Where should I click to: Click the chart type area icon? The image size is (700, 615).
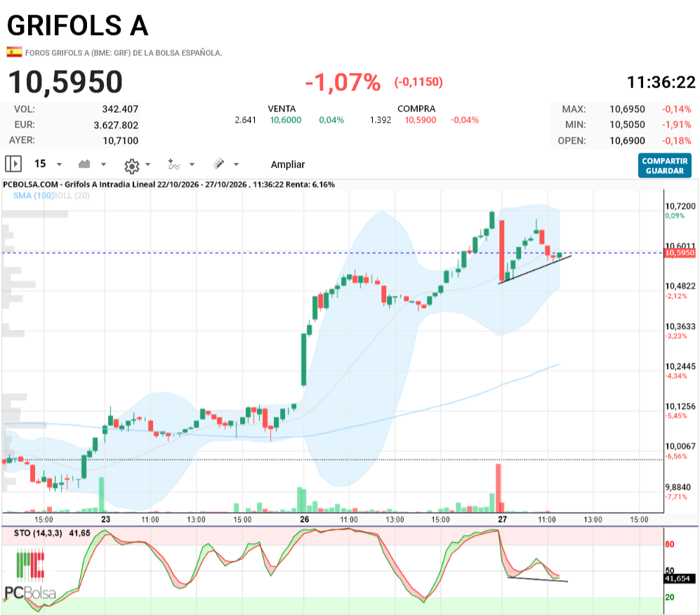coord(84,164)
